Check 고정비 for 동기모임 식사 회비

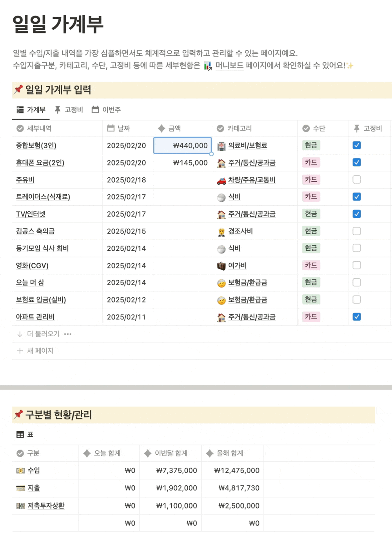(x=357, y=248)
